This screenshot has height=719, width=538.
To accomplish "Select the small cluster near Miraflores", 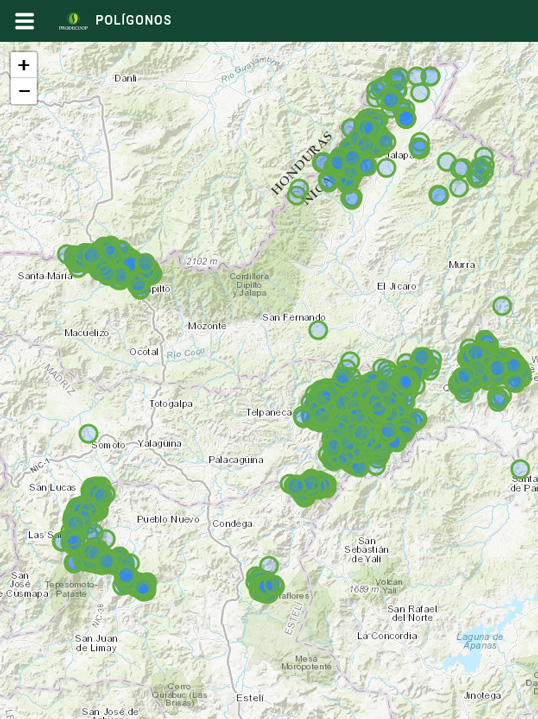I will point(265,581).
